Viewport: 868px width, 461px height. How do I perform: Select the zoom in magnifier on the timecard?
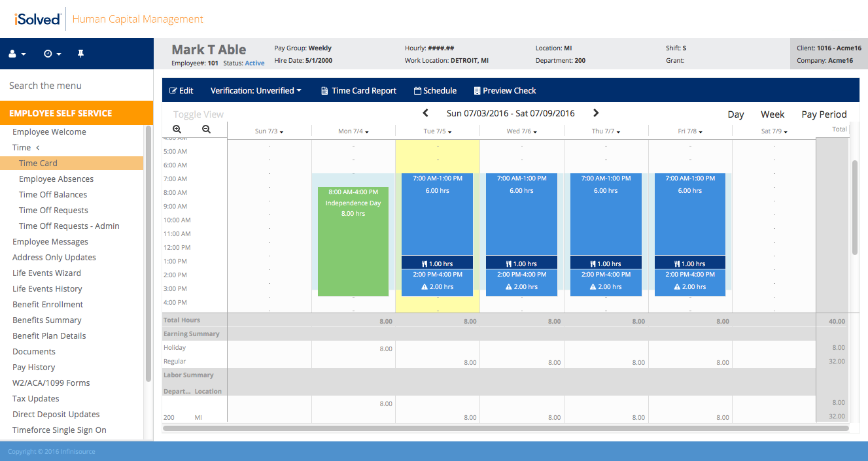point(176,129)
